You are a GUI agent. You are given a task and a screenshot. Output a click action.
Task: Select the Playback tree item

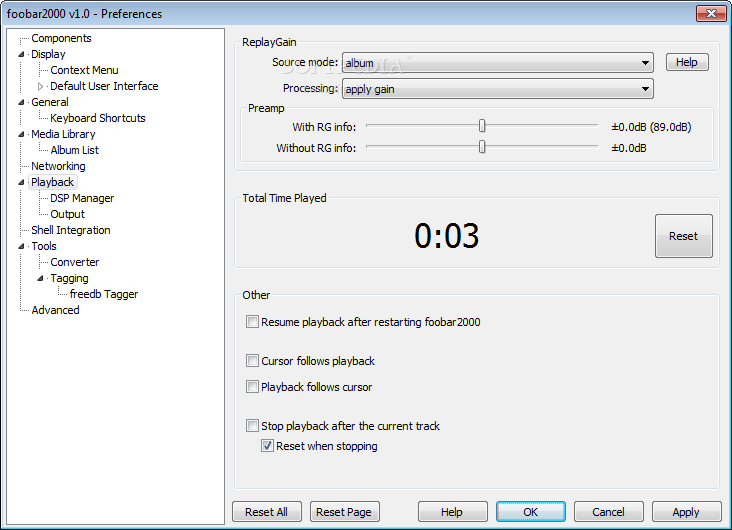(x=52, y=182)
